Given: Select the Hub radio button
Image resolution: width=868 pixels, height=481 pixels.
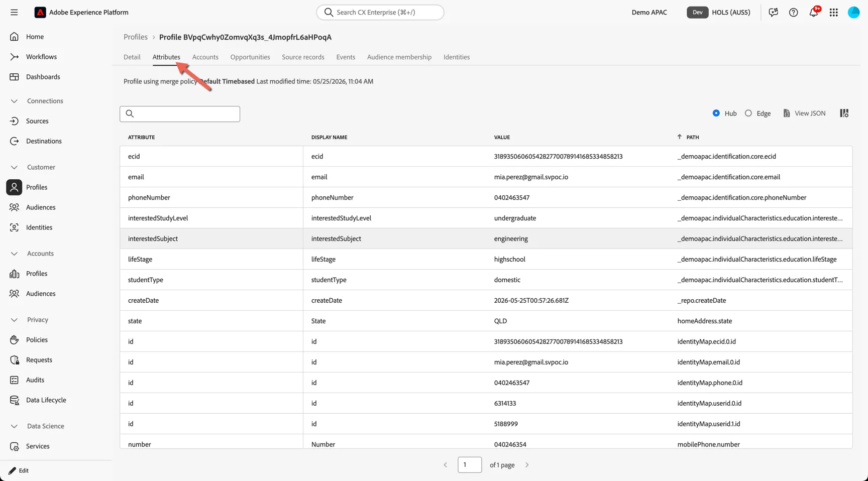Looking at the screenshot, I should pyautogui.click(x=716, y=113).
